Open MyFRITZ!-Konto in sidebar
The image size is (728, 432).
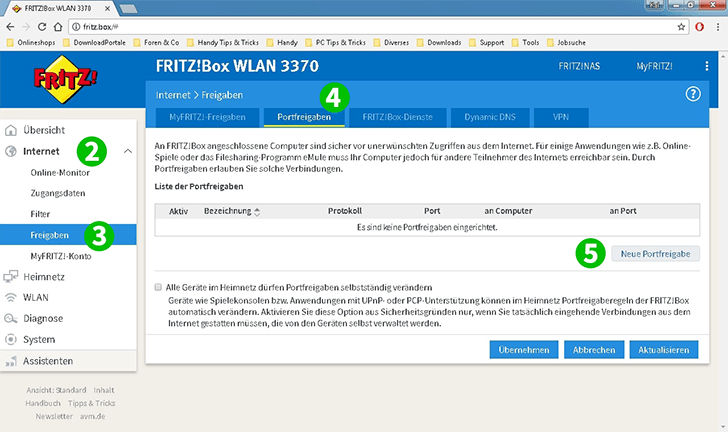click(61, 256)
